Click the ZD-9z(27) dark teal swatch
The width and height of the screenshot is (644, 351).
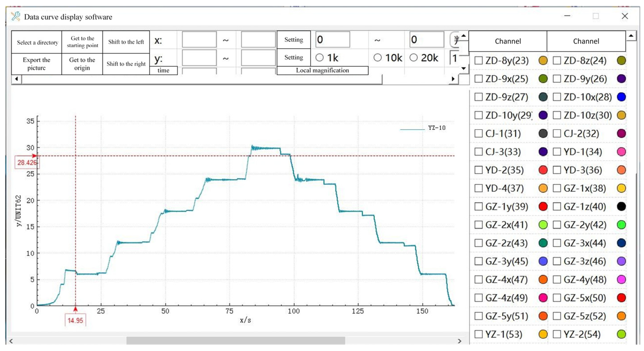(x=543, y=97)
